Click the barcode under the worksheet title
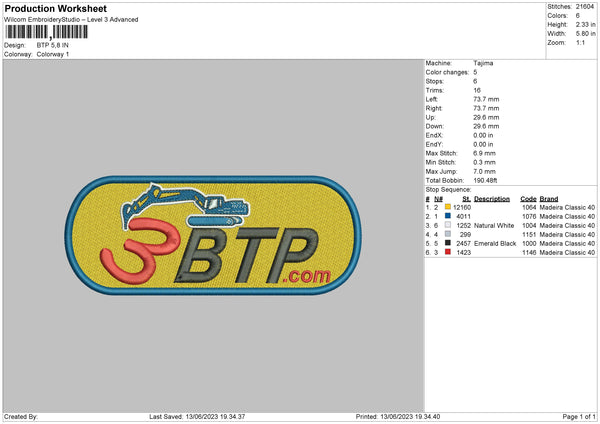The height and width of the screenshot is (424, 600). [x=46, y=32]
